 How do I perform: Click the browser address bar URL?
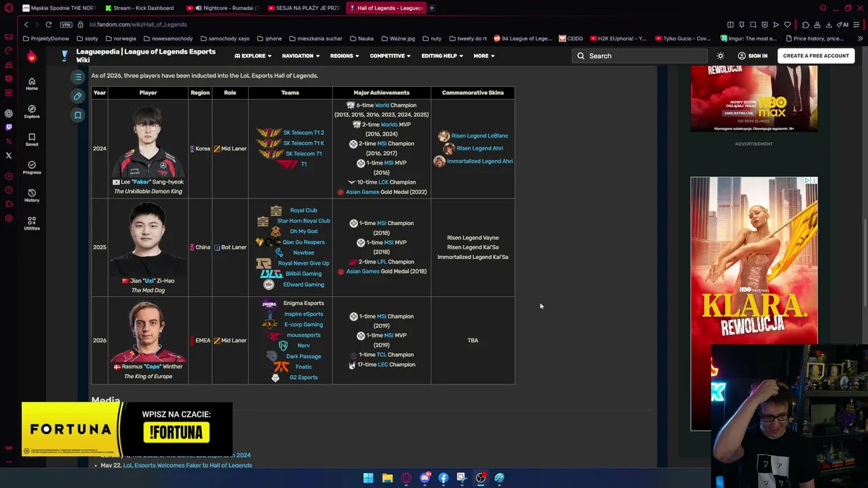tap(138, 24)
